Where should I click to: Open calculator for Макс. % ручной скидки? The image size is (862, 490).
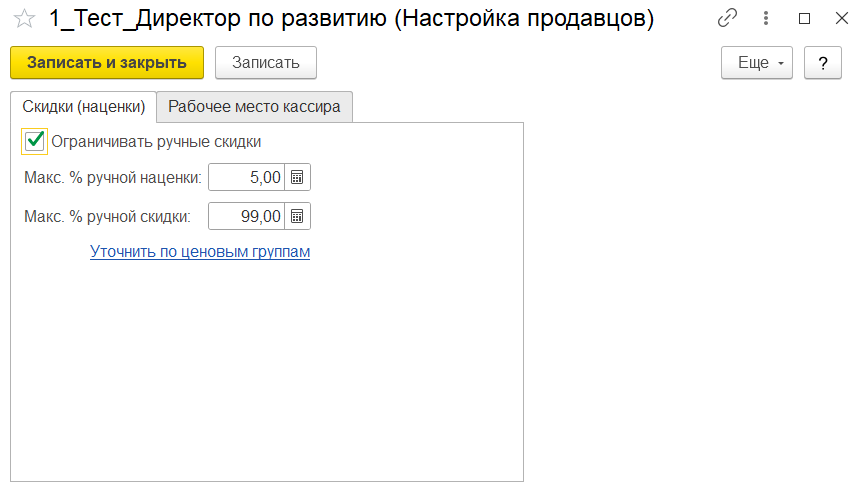pyautogui.click(x=297, y=216)
